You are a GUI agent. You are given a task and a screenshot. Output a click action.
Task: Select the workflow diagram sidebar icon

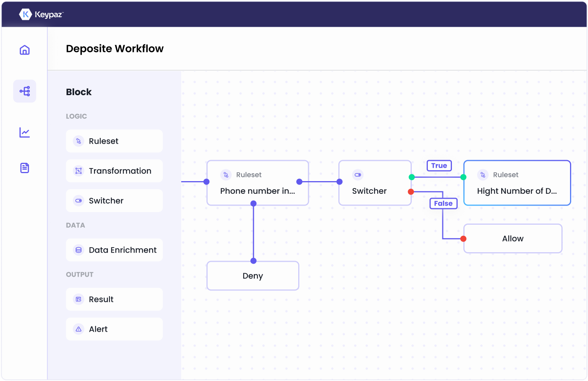coord(24,91)
